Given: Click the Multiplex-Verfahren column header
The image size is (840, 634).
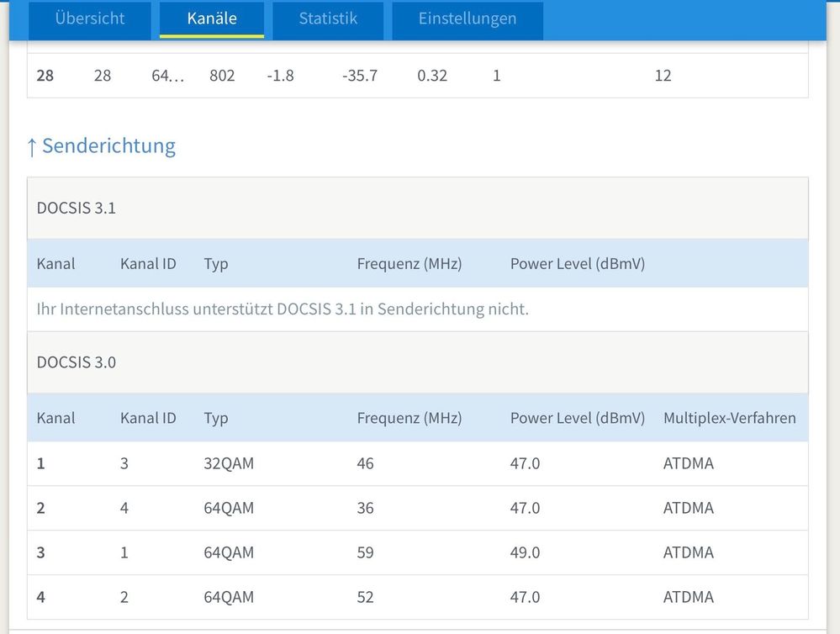Looking at the screenshot, I should [x=729, y=418].
